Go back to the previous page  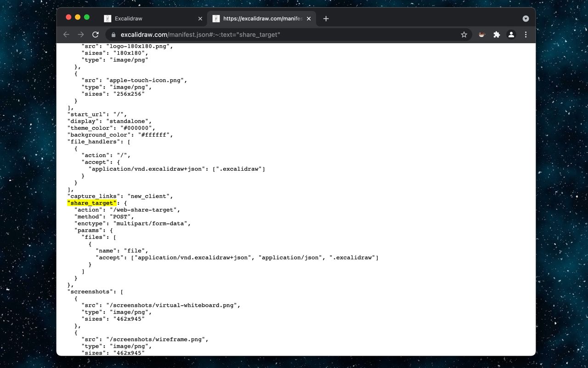66,34
